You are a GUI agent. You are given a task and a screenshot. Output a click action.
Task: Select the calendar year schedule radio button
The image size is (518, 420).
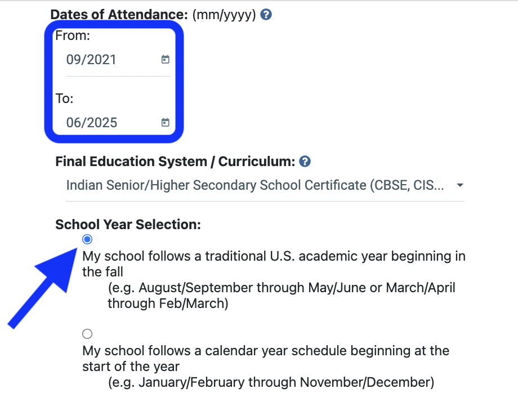coord(87,334)
